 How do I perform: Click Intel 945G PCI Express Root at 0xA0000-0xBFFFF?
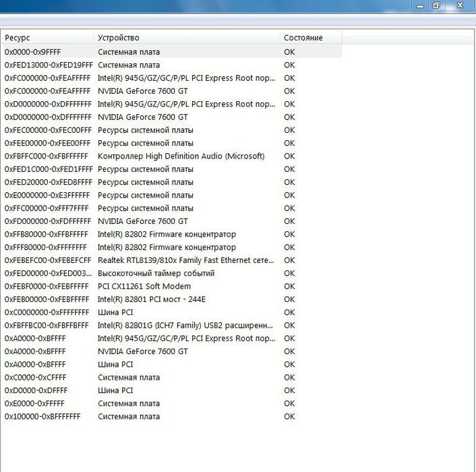pos(186,338)
